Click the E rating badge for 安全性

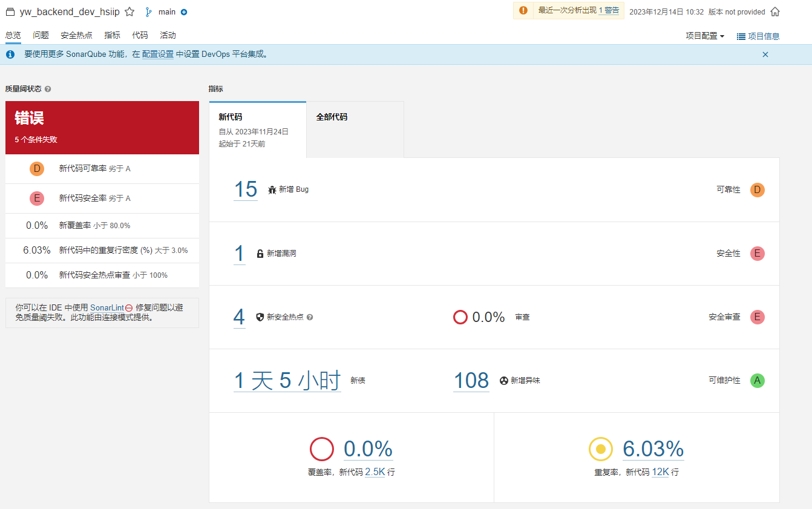click(x=757, y=254)
